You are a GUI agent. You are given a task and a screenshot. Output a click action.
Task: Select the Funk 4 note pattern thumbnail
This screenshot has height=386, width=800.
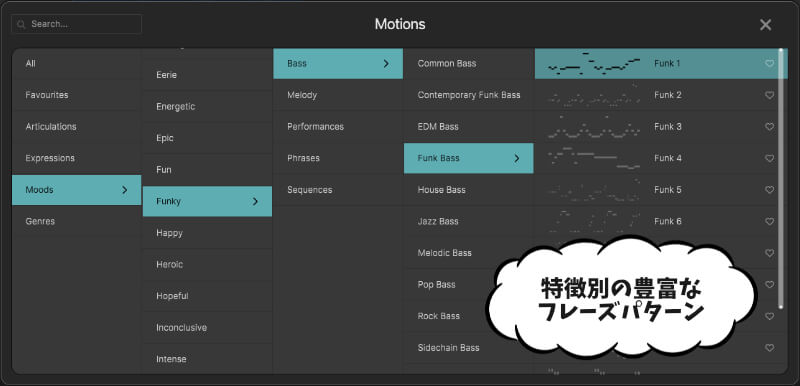(593, 159)
